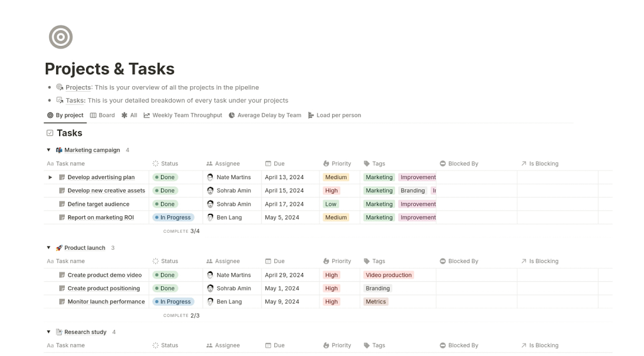Screen dimensions: 644x356
Task: Click Assignee column icon in Marketing campaign table
Action: pos(209,164)
